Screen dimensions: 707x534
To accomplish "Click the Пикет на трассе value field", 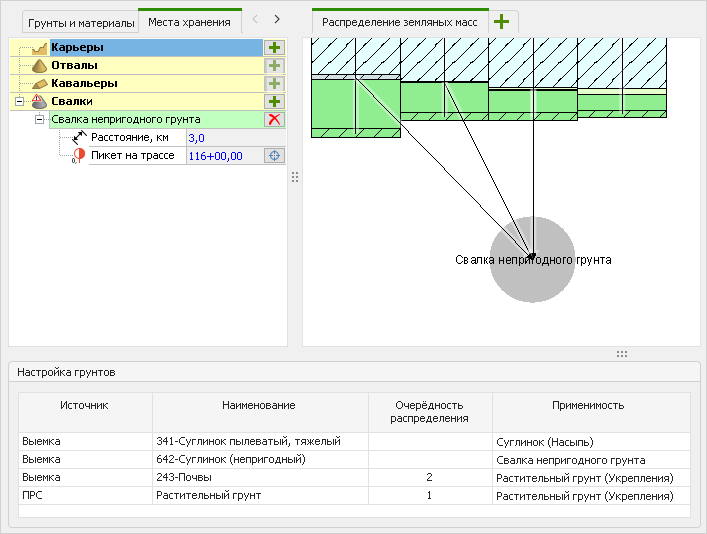I will [x=222, y=155].
